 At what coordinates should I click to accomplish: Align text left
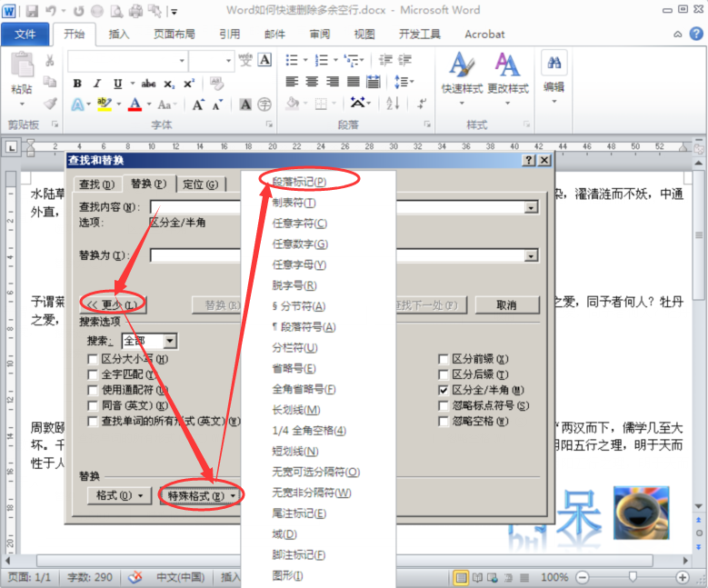click(292, 82)
